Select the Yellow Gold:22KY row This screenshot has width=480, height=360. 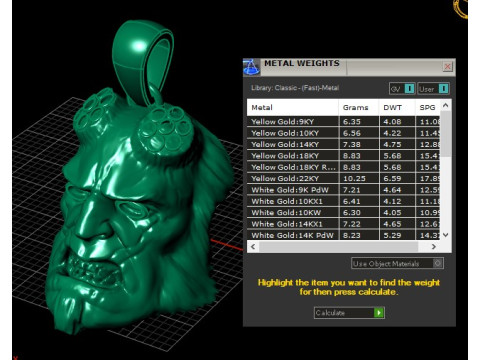coord(344,178)
